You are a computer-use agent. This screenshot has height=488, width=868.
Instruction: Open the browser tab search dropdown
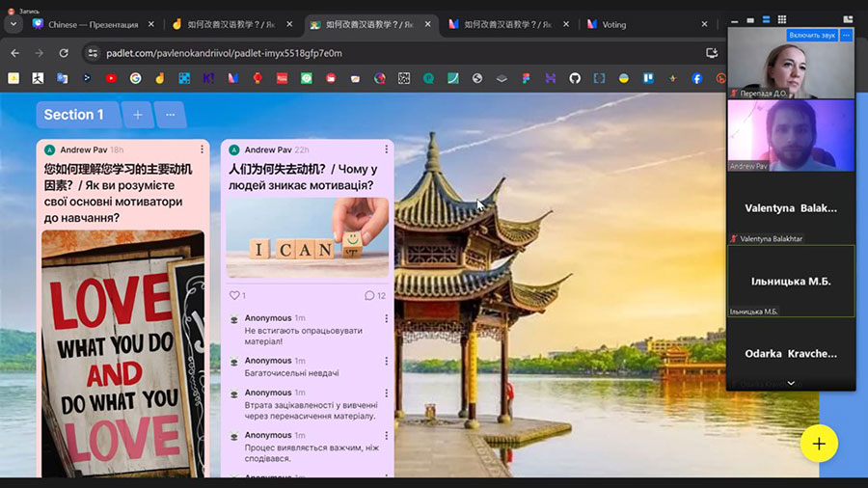14,24
